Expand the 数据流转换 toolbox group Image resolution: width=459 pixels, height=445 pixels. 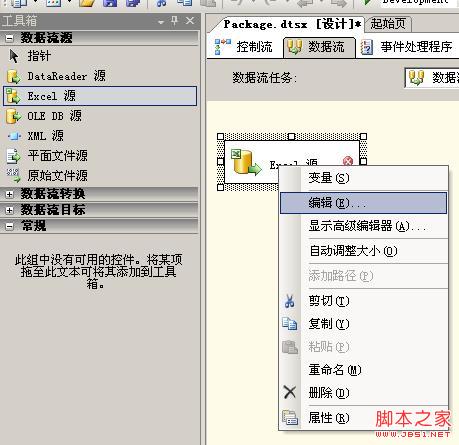point(9,194)
